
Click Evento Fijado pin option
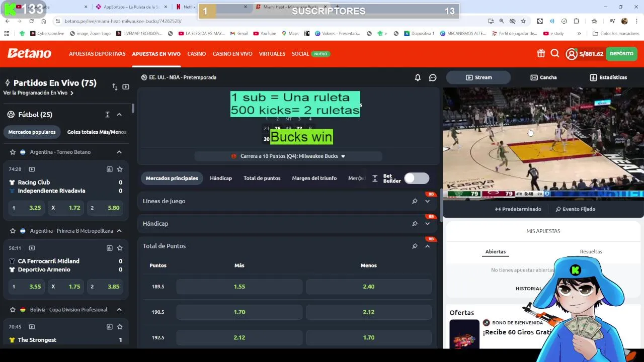575,209
